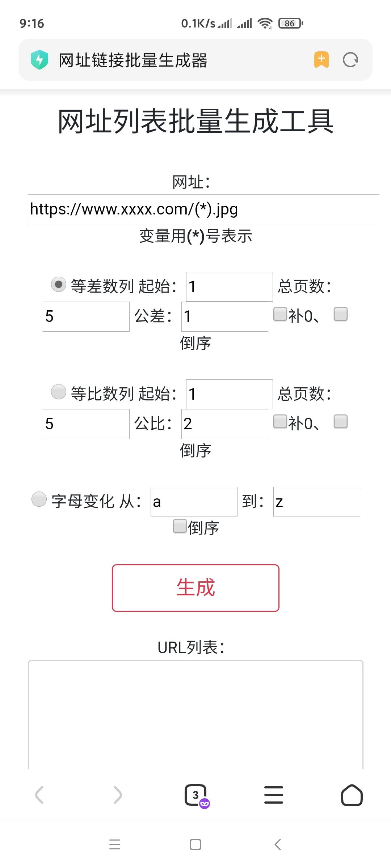Open the browser hamburger menu
Image resolution: width=391 pixels, height=868 pixels.
point(274,795)
